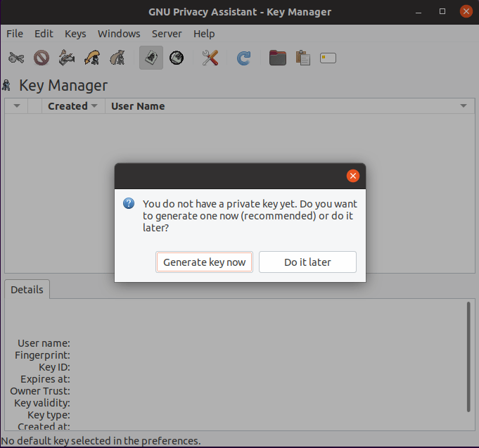Click the Delete keys toolbar icon
This screenshot has height=448, width=479.
[41, 58]
